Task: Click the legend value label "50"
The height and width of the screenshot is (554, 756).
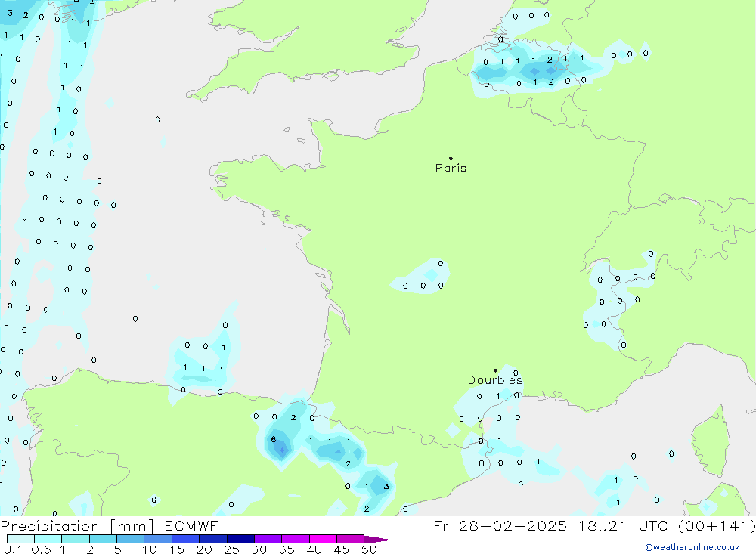Action: pyautogui.click(x=369, y=549)
